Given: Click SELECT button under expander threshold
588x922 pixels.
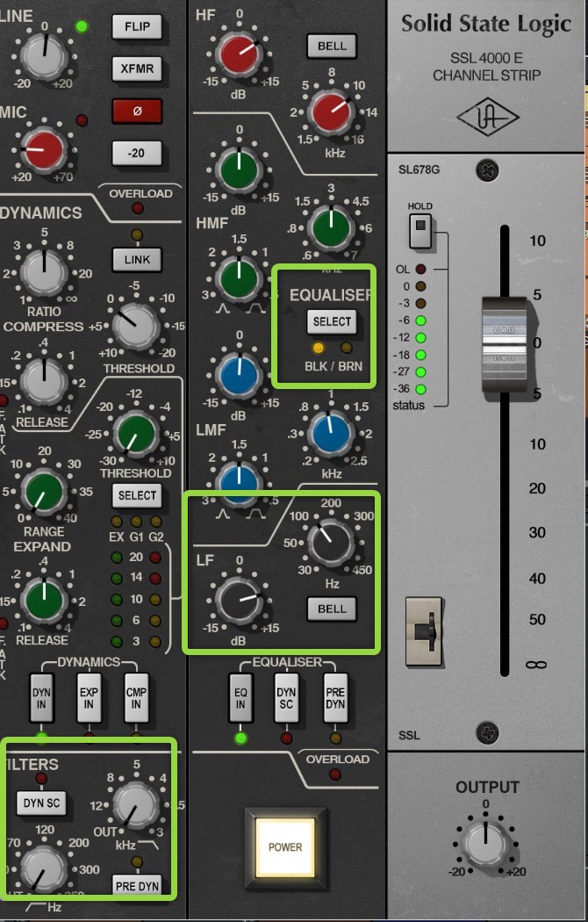Looking at the screenshot, I should click(x=137, y=496).
